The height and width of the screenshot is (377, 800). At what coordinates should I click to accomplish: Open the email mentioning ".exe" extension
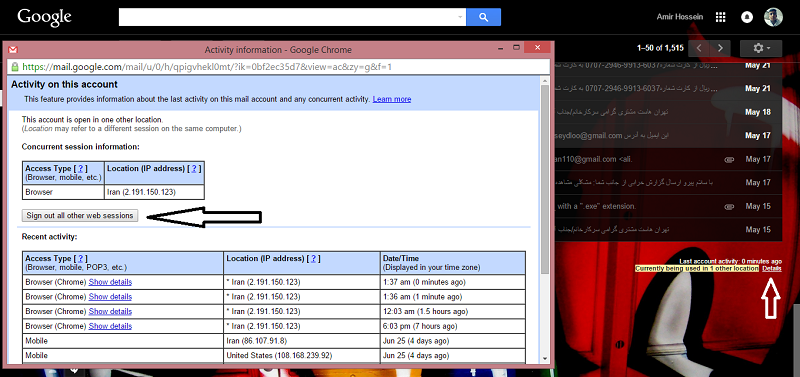(x=668, y=207)
